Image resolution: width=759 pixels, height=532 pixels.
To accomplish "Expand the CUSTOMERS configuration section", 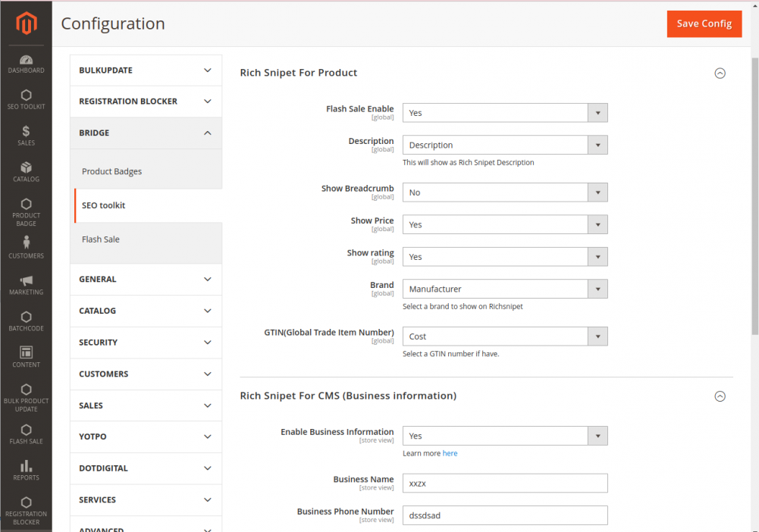I will click(x=146, y=374).
